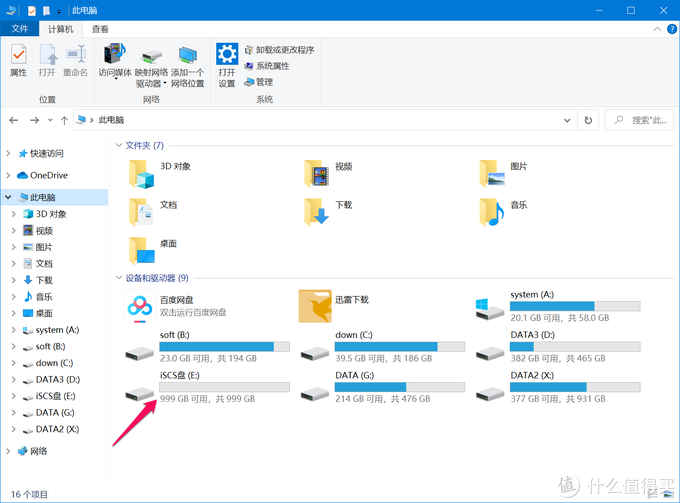Select 映射网络驱动器 map network drive
The image size is (680, 503).
(151, 66)
